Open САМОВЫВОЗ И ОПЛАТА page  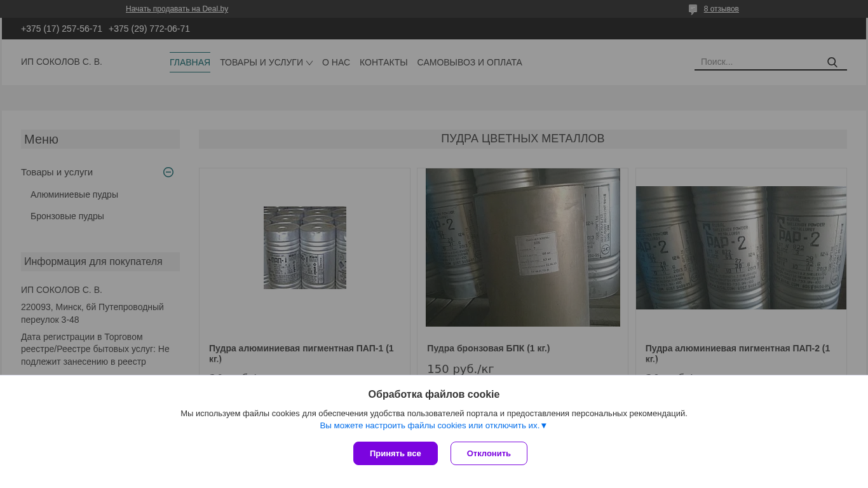[x=470, y=62]
